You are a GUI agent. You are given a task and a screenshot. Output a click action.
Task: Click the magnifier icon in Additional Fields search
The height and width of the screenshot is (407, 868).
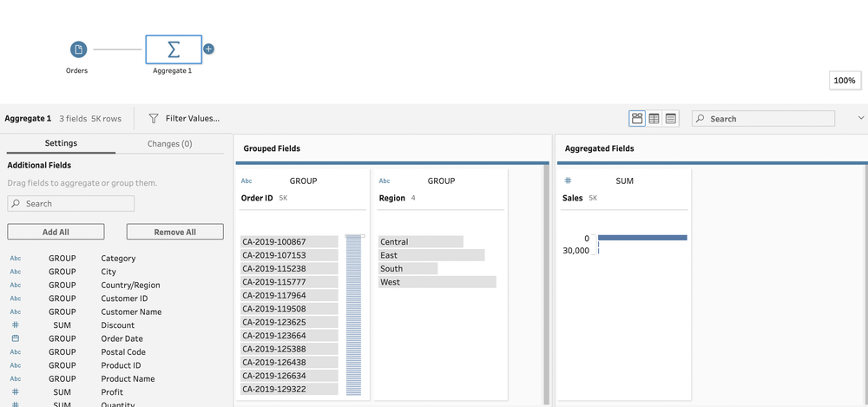[16, 204]
